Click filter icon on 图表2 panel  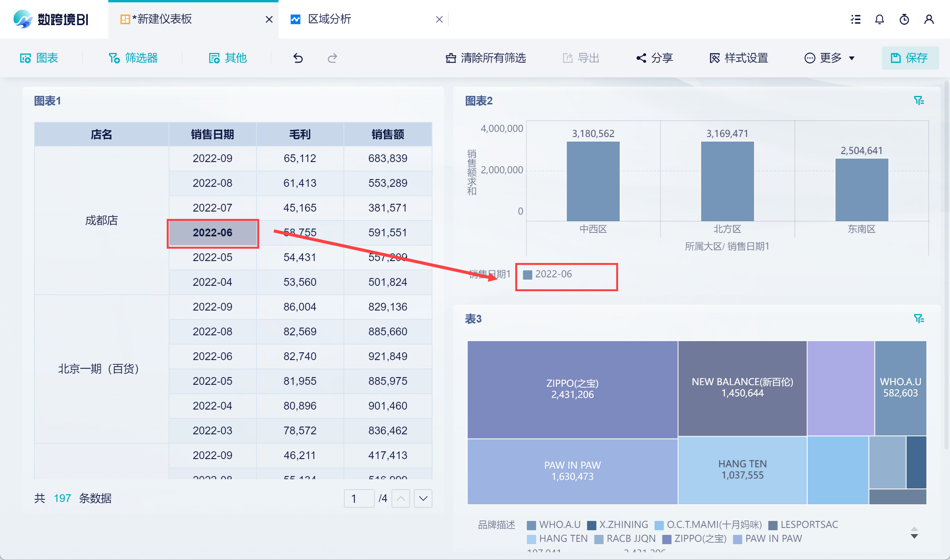click(919, 101)
